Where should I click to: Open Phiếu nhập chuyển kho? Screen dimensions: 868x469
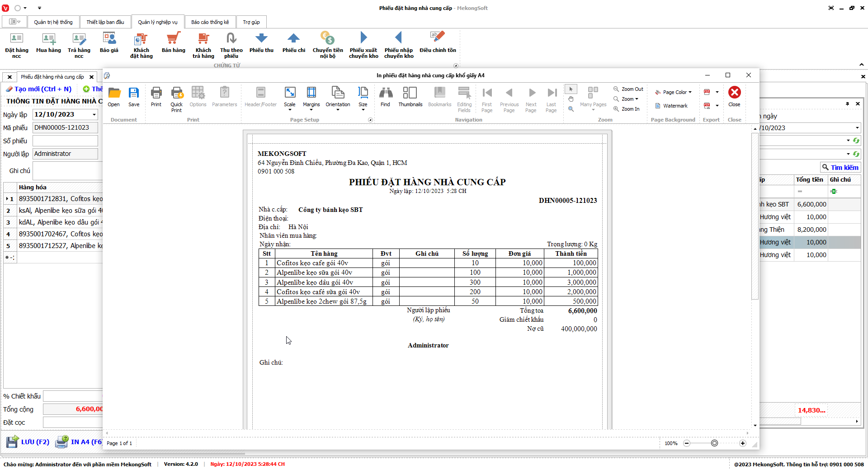(x=399, y=45)
